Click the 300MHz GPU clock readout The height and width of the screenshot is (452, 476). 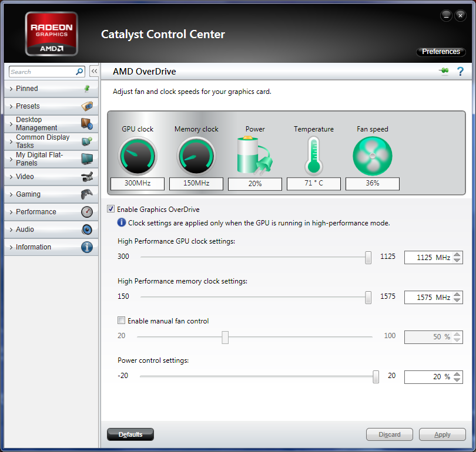(138, 183)
